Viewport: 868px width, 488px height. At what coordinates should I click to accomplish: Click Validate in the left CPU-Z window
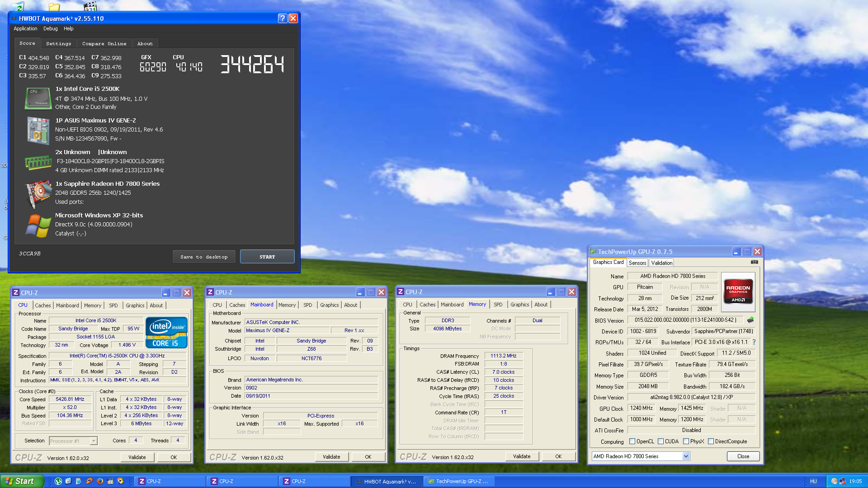pos(137,457)
